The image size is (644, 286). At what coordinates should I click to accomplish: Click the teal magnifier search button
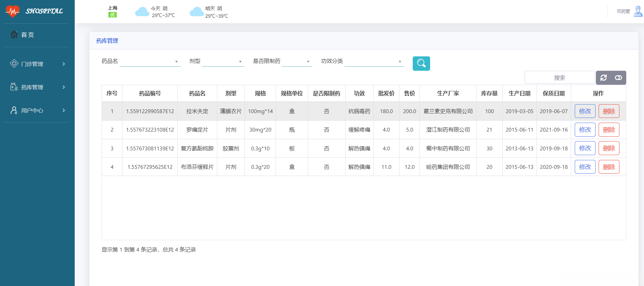[x=421, y=64]
